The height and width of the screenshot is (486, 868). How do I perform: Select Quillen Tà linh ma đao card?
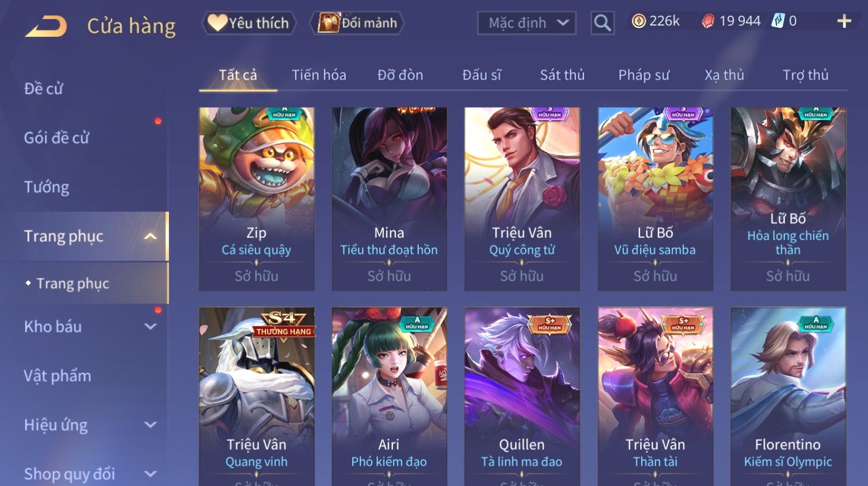click(522, 396)
